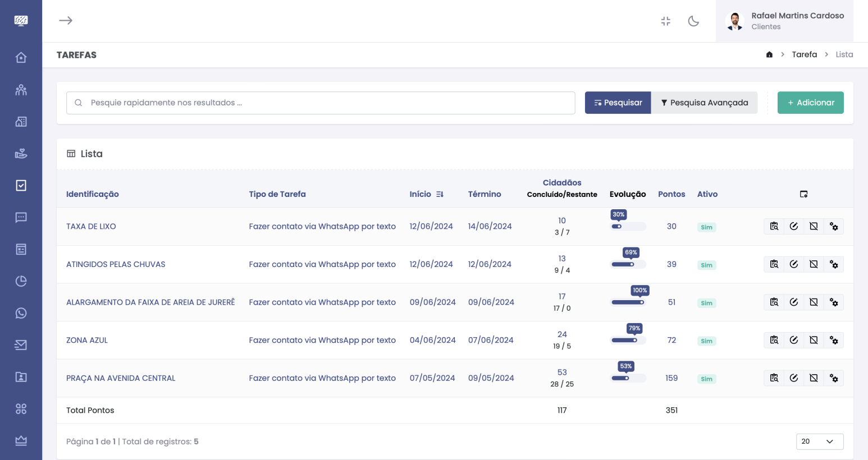Open the newspaper sidebar icon
Image resolution: width=868 pixels, height=460 pixels.
(x=21, y=249)
